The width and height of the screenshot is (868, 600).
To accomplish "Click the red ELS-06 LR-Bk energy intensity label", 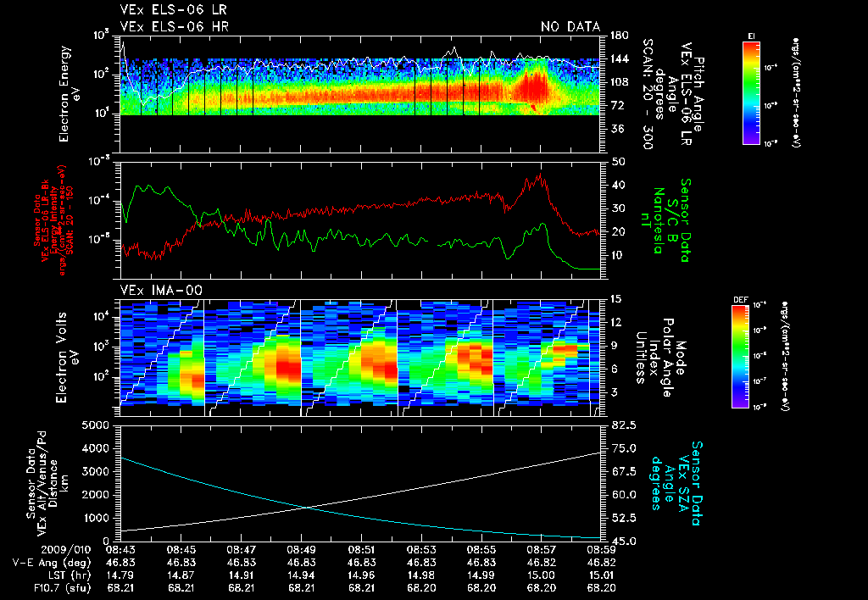I will (53, 220).
